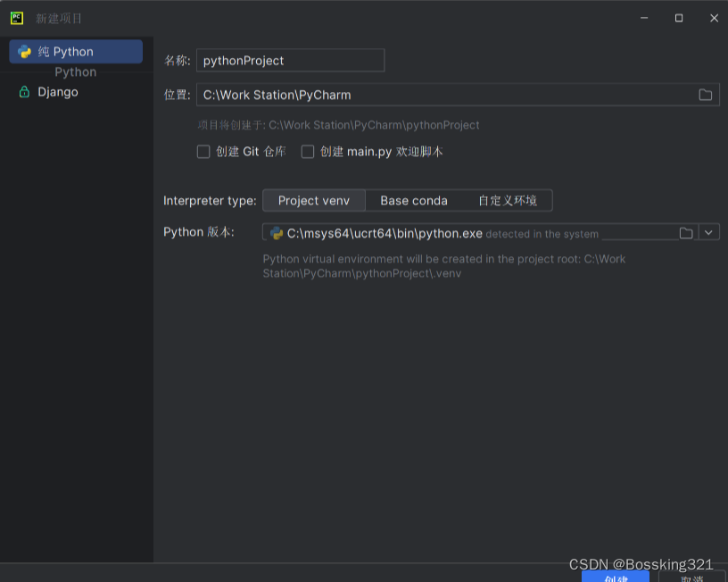Click the Django lock icon
Image resolution: width=728 pixels, height=582 pixels.
pos(24,92)
